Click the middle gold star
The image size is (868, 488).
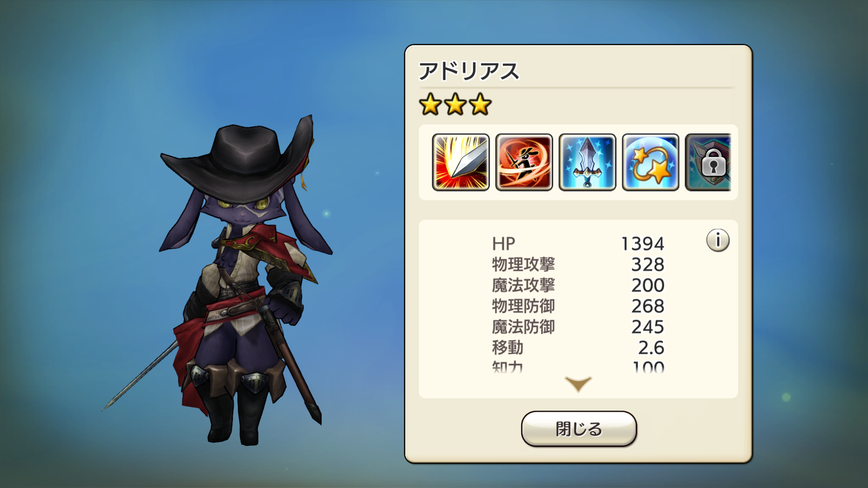pos(455,105)
